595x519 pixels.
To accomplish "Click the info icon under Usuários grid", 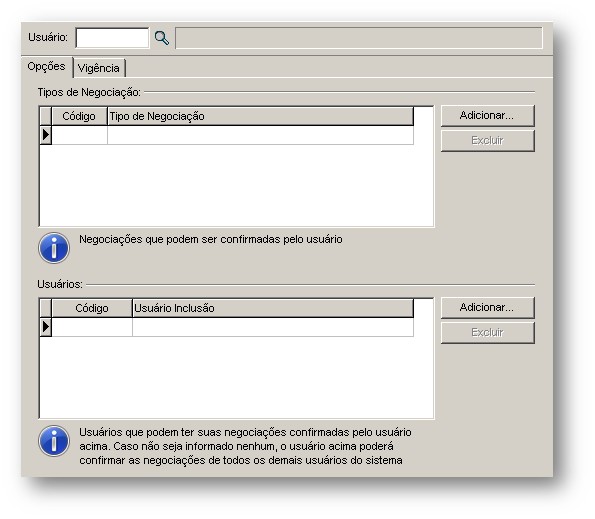I will (x=54, y=440).
